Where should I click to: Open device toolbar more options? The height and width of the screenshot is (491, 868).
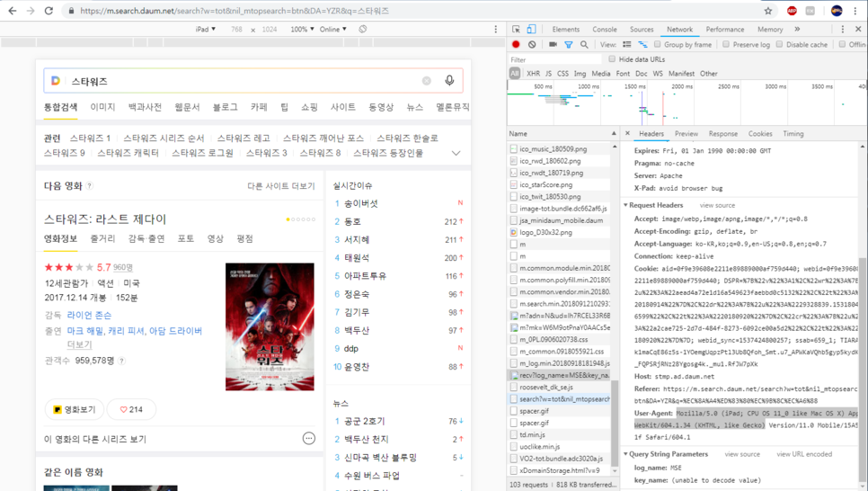(x=495, y=29)
